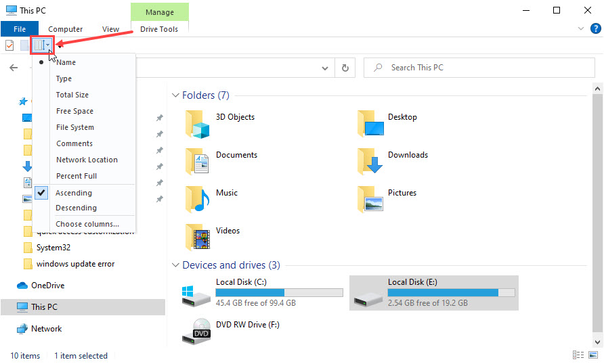Collapse the Folders (7) group

(175, 95)
